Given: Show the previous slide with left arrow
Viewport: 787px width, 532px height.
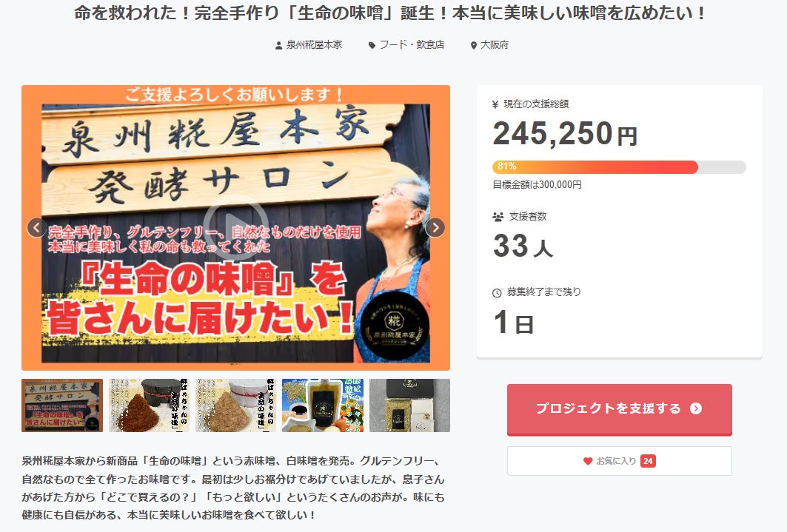Looking at the screenshot, I should (36, 228).
